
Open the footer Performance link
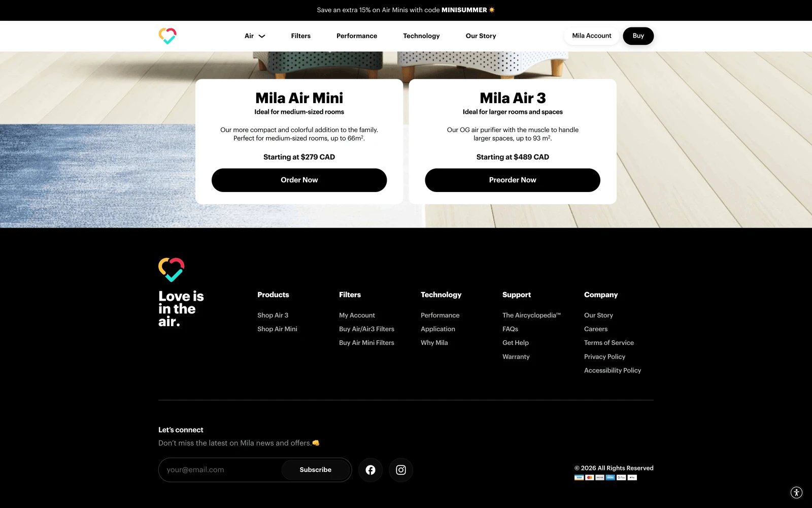(x=440, y=315)
